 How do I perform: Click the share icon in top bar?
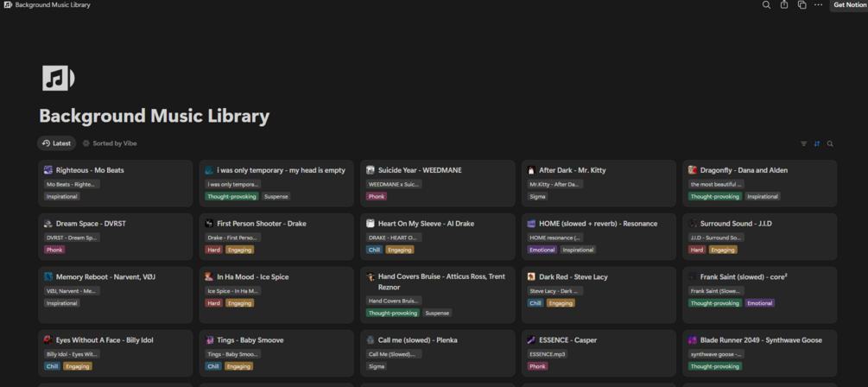point(784,5)
